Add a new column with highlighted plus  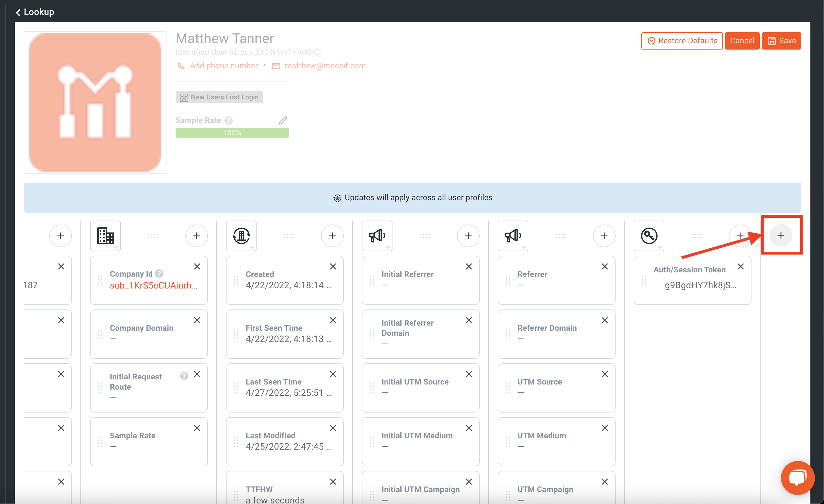point(781,236)
